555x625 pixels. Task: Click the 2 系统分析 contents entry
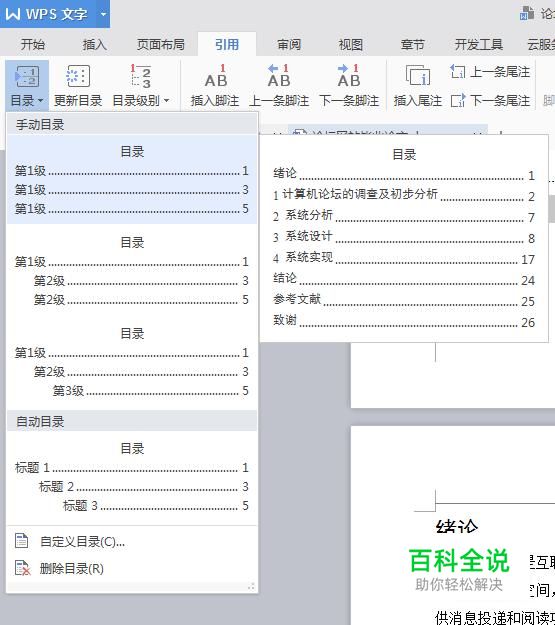(404, 216)
